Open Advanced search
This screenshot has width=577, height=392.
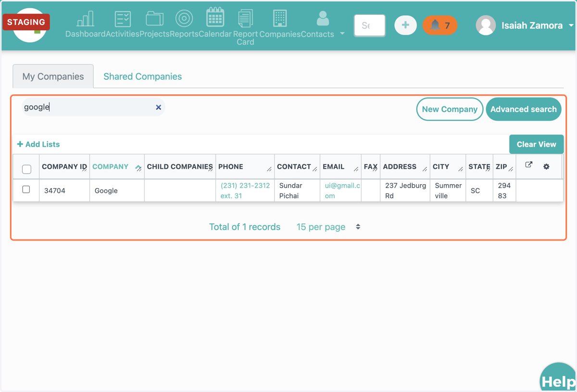click(524, 109)
